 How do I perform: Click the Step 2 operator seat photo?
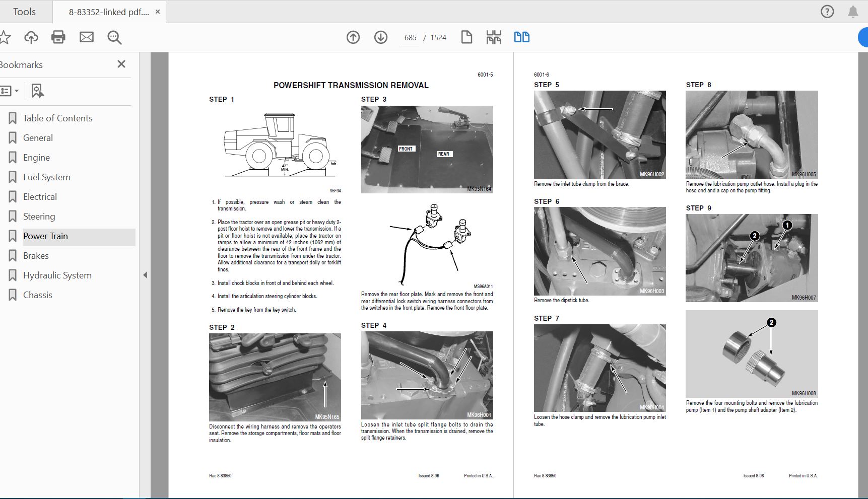(275, 377)
